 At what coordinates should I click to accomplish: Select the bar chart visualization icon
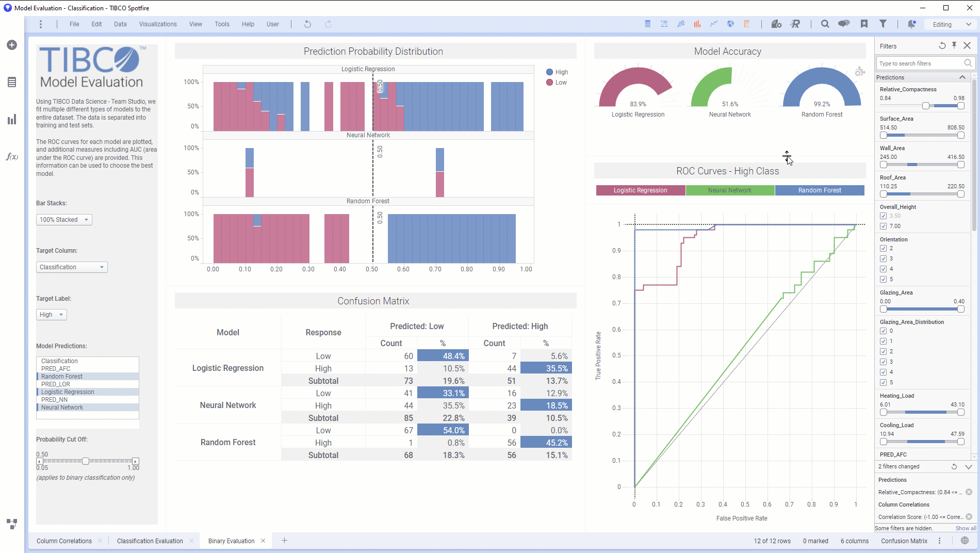pyautogui.click(x=697, y=24)
